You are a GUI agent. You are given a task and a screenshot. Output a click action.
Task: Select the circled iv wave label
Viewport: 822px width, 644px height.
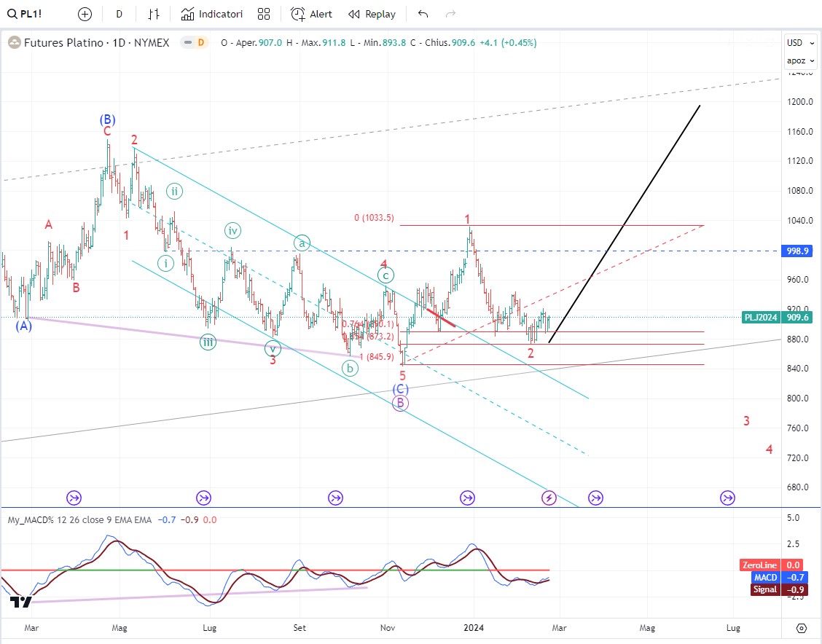coord(232,230)
